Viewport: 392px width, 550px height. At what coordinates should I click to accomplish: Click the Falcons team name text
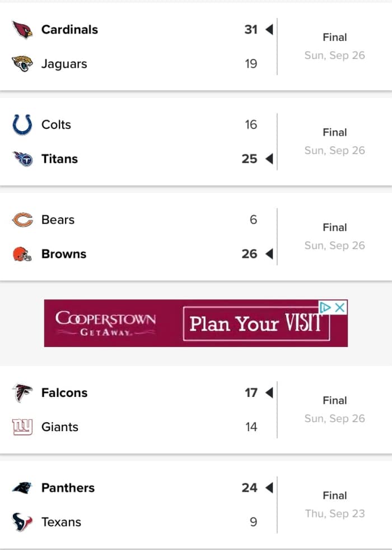click(64, 393)
